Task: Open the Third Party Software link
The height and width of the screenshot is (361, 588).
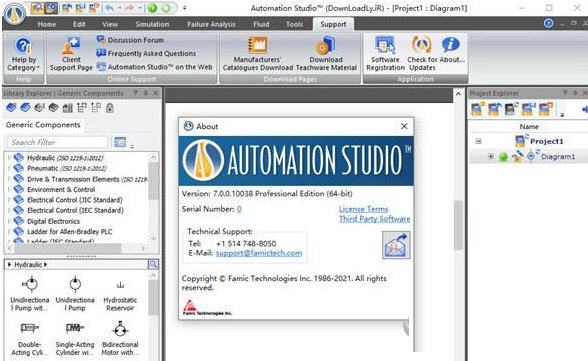Action: 375,219
